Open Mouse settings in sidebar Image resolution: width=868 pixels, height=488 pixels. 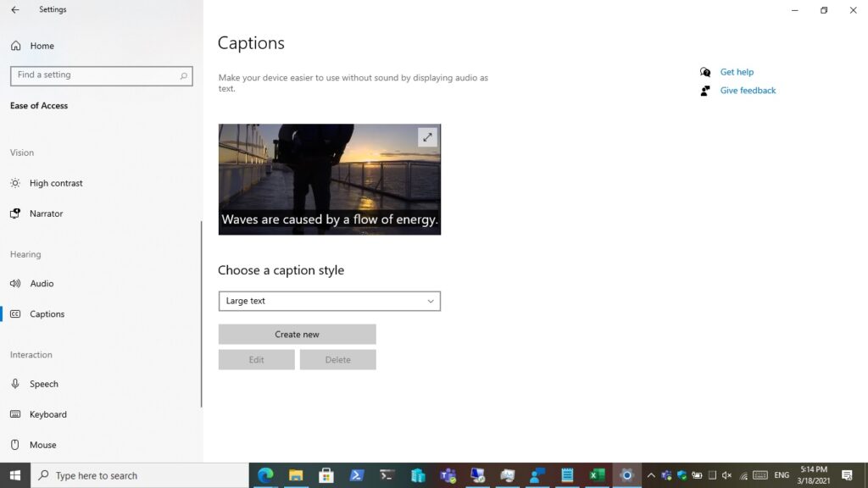[43, 445]
